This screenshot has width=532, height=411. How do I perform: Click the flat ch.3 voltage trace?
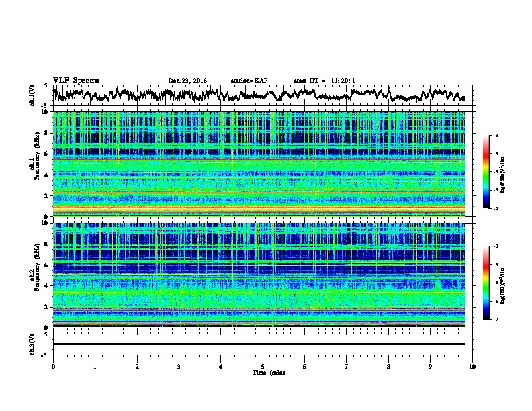pyautogui.click(x=259, y=344)
